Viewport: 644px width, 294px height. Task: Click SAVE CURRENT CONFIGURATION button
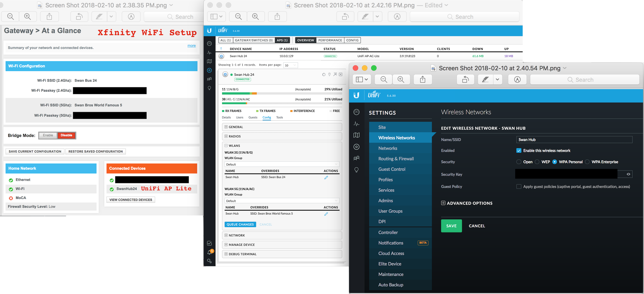(x=35, y=152)
